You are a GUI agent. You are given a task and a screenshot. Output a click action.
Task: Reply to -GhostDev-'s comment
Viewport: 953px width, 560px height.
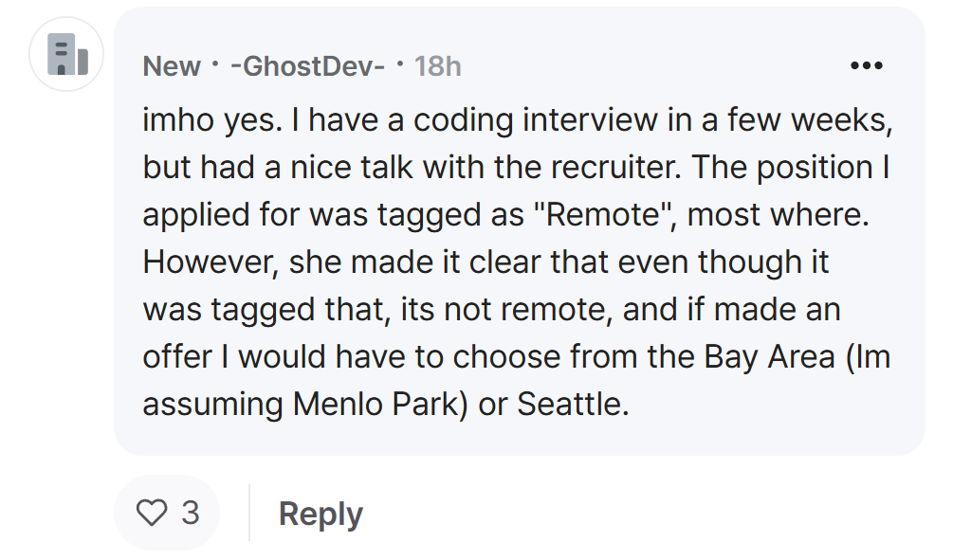[x=321, y=514]
